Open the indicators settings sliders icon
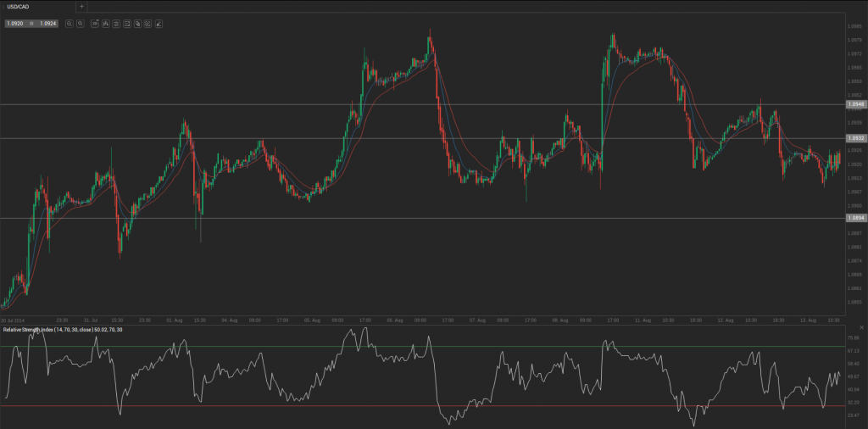The width and height of the screenshot is (868, 429). [x=116, y=24]
